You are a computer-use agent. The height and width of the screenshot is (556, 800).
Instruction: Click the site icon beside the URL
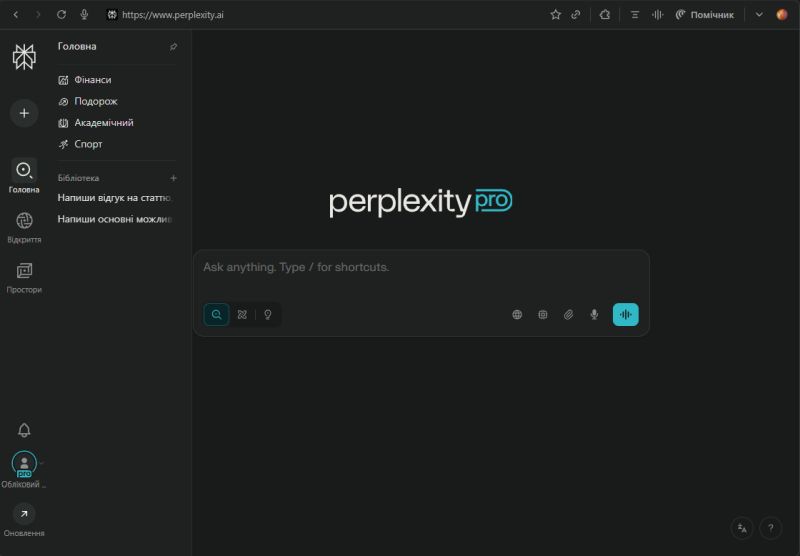112,15
